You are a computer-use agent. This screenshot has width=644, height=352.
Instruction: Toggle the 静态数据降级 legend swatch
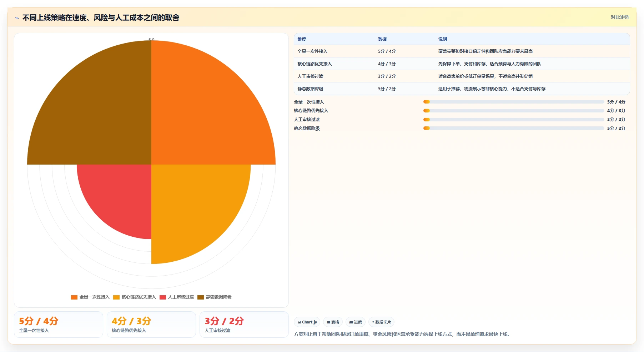[201, 297]
